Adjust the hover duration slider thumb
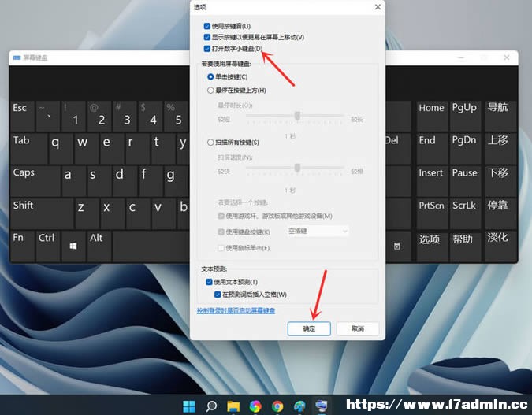The width and height of the screenshot is (532, 415). [x=298, y=116]
